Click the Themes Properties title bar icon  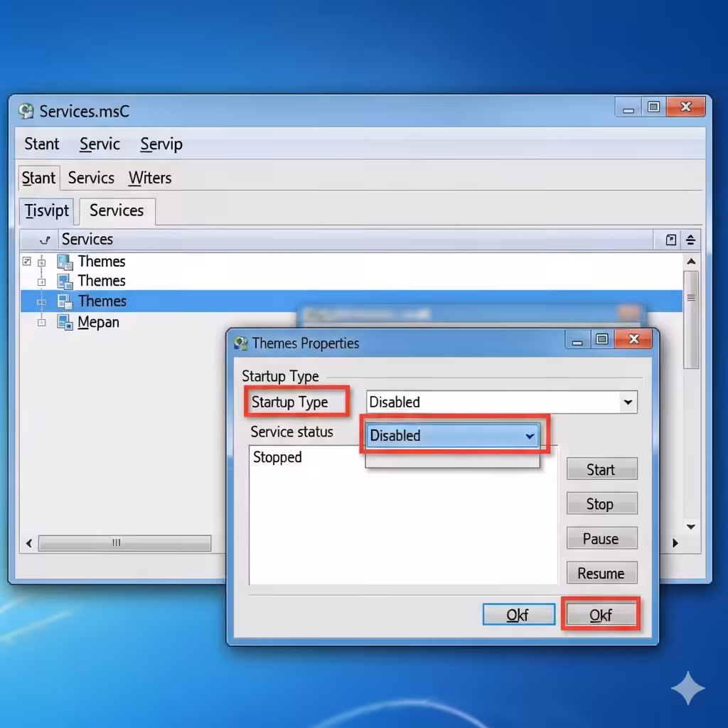pos(240,343)
